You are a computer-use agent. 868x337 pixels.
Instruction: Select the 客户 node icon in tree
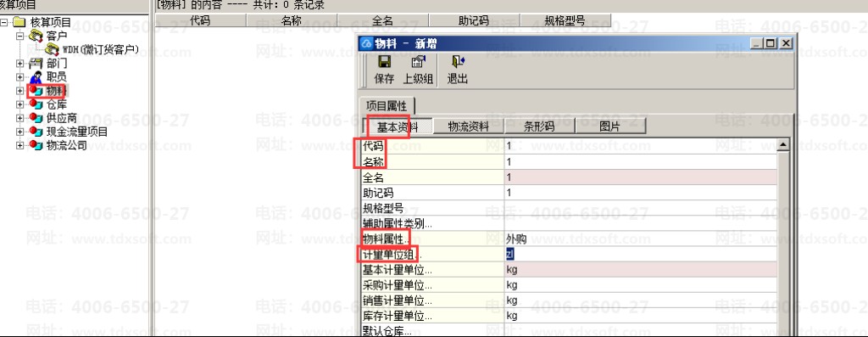tap(36, 36)
